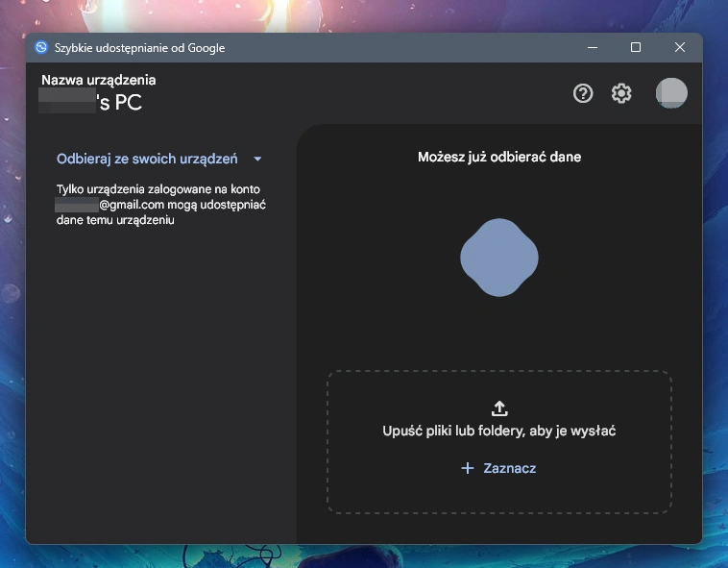Image resolution: width=728 pixels, height=568 pixels.
Task: Click the 'Nazwa urządzenia' label
Action: coord(98,80)
